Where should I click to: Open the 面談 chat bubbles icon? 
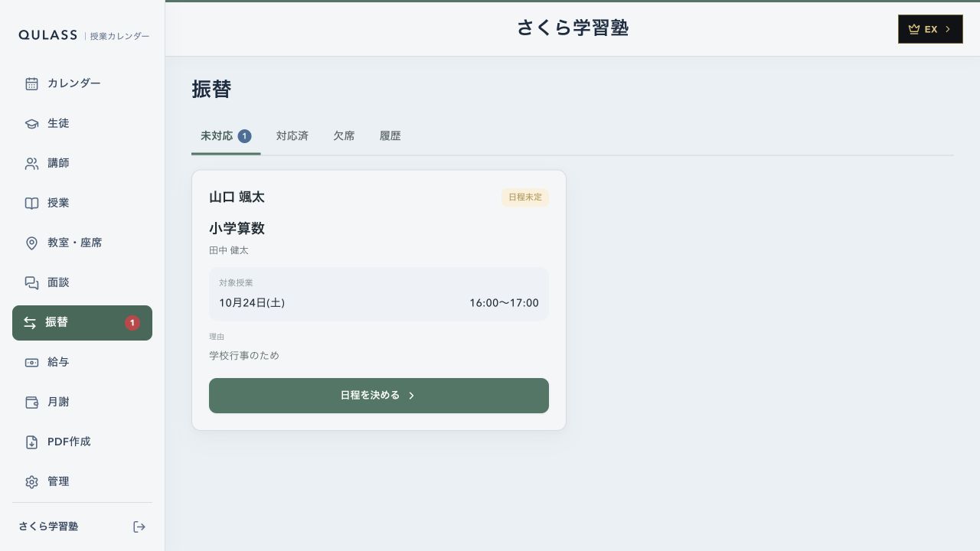click(x=31, y=282)
